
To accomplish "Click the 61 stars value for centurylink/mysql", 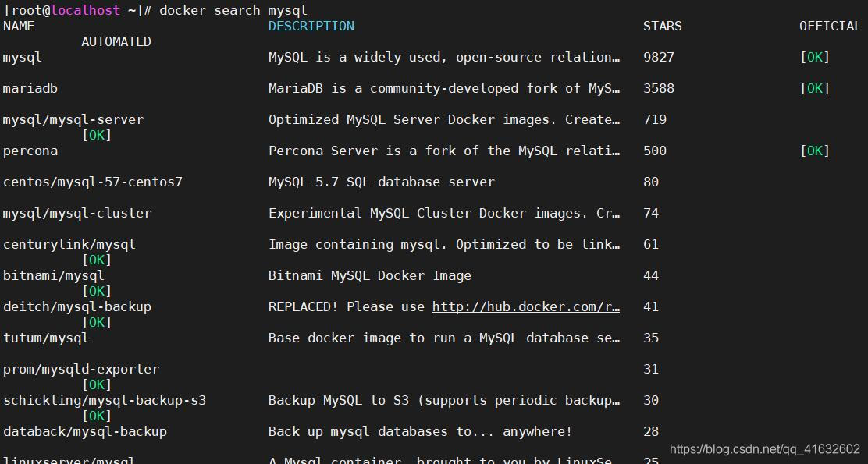I will 651,244.
